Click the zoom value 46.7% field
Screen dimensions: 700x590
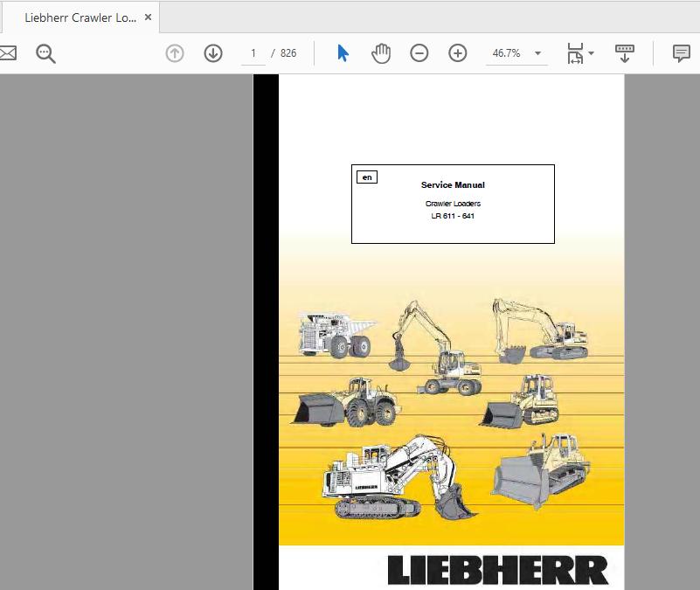[507, 53]
